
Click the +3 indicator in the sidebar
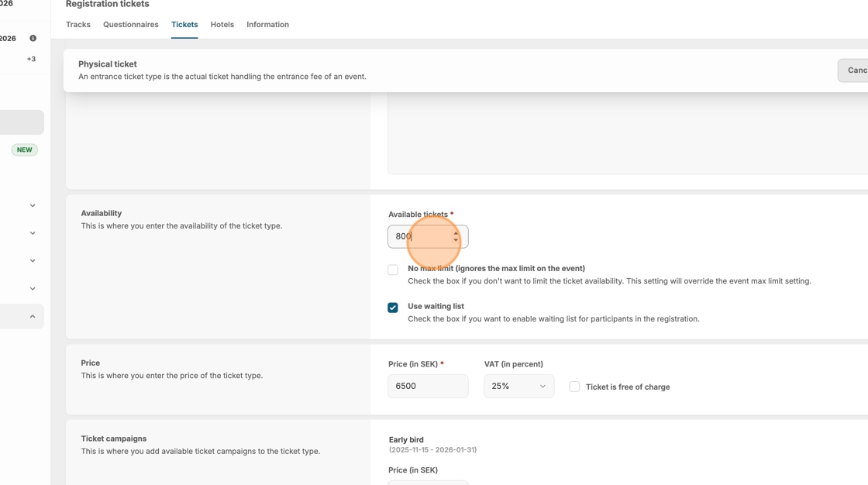click(31, 59)
